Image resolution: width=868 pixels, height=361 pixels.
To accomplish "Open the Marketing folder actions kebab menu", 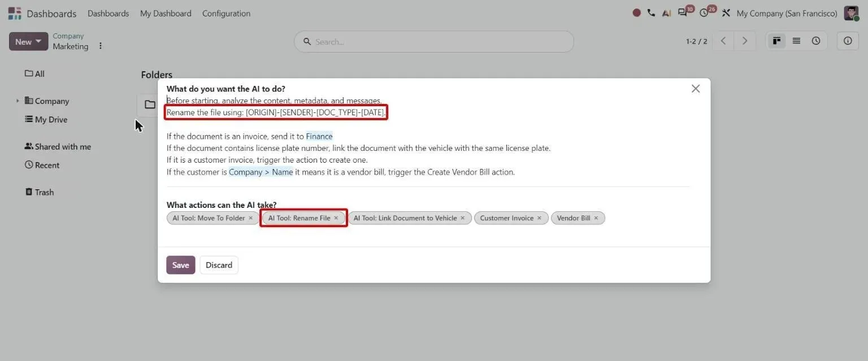I will tap(101, 46).
